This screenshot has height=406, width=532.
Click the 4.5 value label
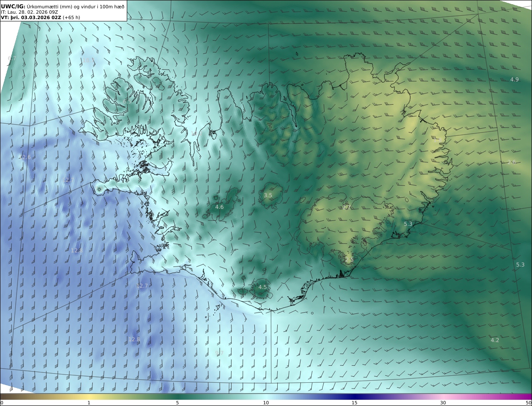[x=263, y=287]
